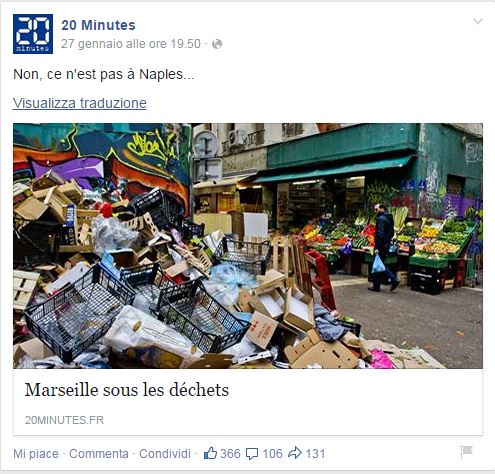Viewport: 495px width, 474px height.
Task: Open the Marseille sous les déchets headline
Action: [127, 389]
